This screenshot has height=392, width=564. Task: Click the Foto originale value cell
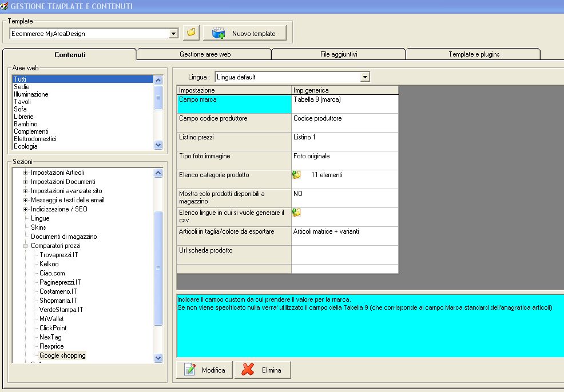tap(345, 161)
